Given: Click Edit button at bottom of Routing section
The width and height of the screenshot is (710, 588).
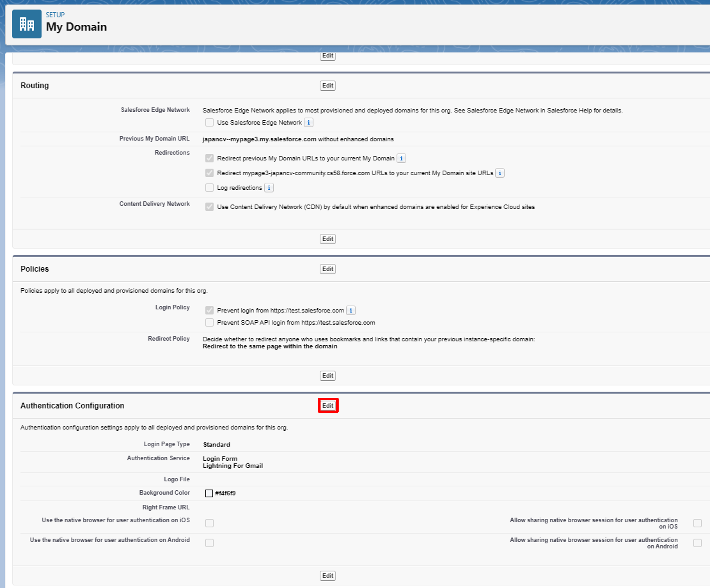Looking at the screenshot, I should [328, 239].
